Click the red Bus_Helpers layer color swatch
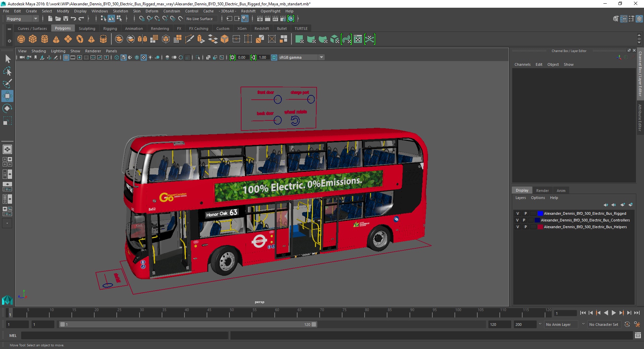Image resolution: width=644 pixels, height=349 pixels. click(540, 227)
